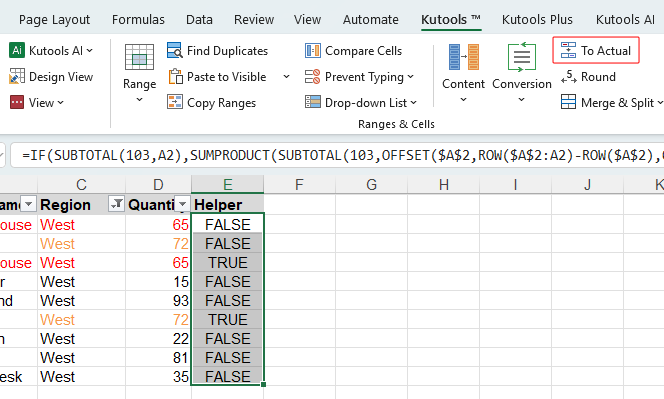Screen dimensions: 664x399
Task: Click Find Duplicates
Action: [217, 51]
